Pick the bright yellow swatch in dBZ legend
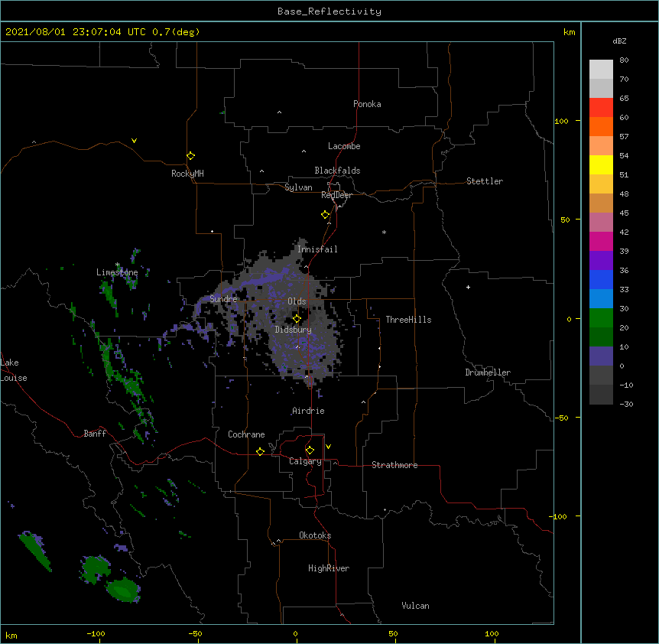Viewport: 659px width, 644px height. coord(601,164)
